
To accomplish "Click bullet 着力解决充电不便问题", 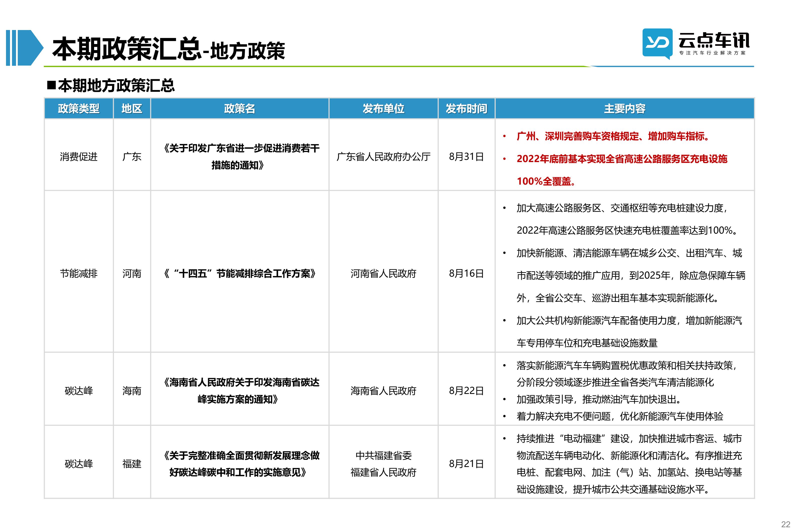I will click(620, 416).
